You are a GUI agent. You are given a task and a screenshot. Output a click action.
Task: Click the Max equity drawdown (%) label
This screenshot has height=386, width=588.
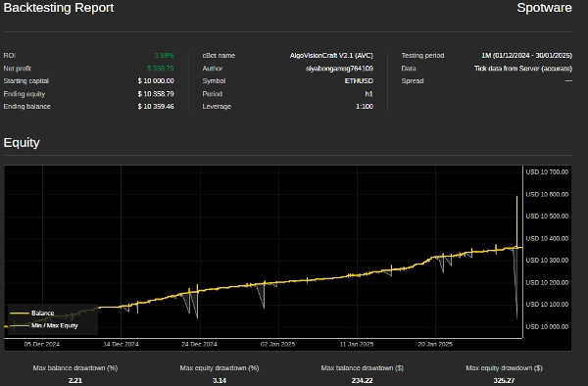[220, 368]
